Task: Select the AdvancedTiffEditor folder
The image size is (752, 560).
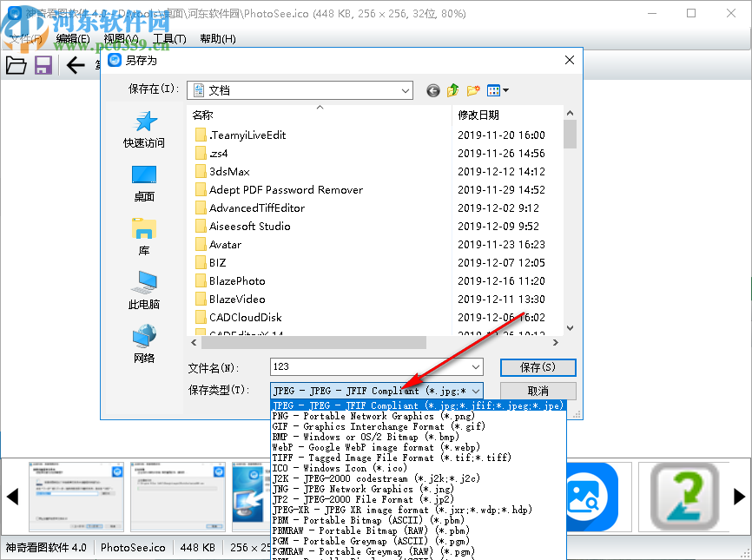Action: (x=250, y=208)
